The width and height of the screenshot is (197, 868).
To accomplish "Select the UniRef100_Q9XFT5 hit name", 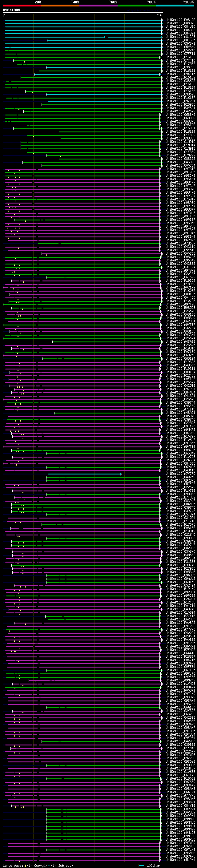I will click(x=180, y=74).
